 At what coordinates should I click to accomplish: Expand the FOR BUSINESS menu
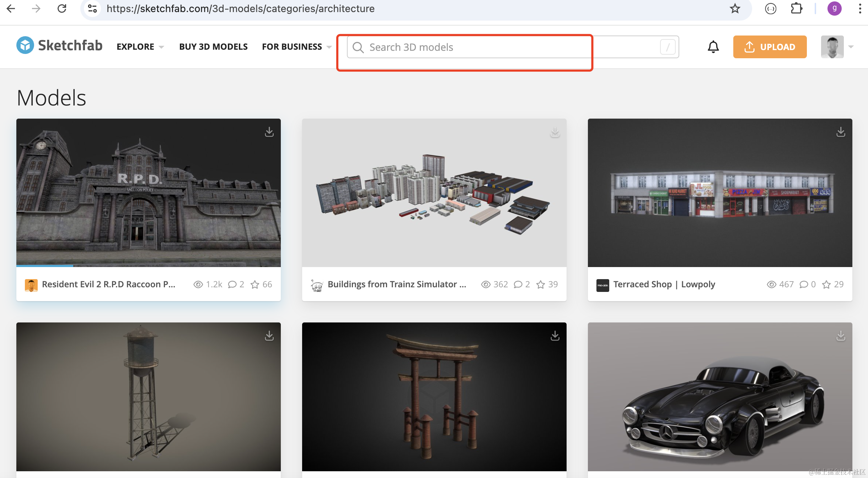tap(297, 47)
